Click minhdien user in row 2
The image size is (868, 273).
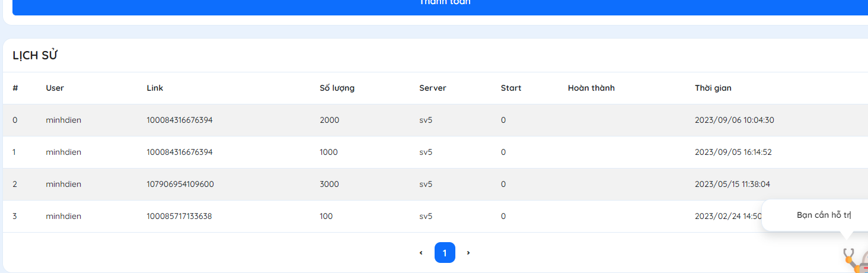tap(63, 184)
